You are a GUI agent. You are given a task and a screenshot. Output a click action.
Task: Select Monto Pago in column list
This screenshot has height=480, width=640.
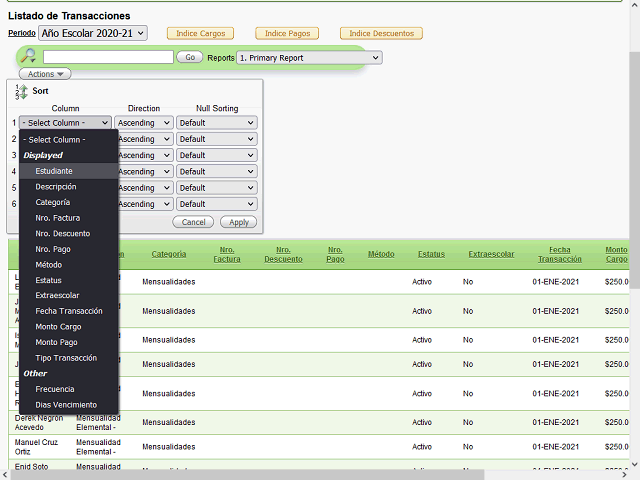[69, 342]
